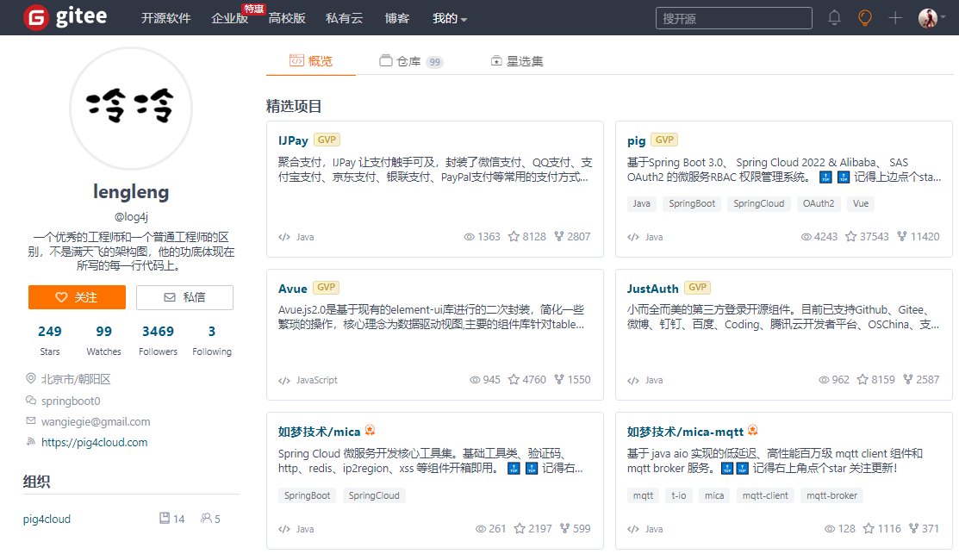The image size is (959, 560).
Task: Select the mqtt-broker tag
Action: (x=831, y=495)
